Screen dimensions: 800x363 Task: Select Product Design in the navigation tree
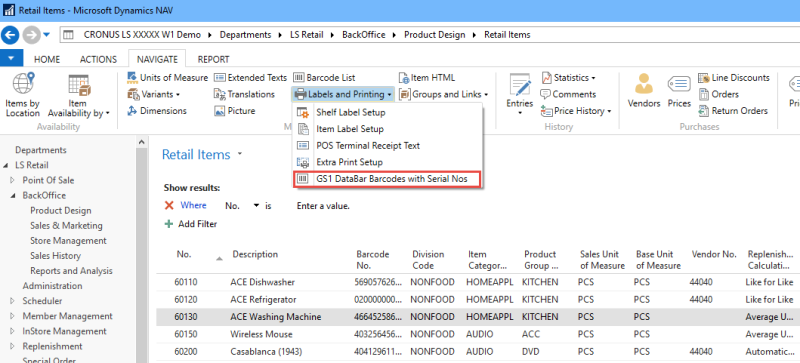[61, 210]
